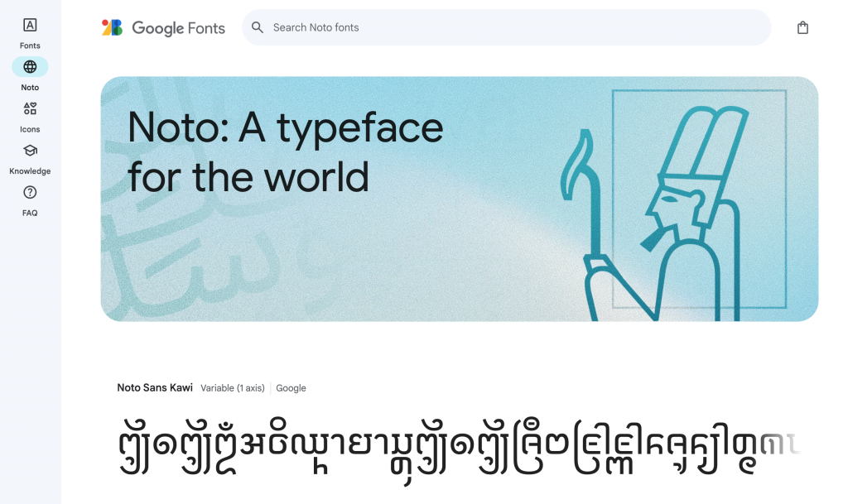
Task: Click the Icons sidebar label
Action: click(x=30, y=129)
